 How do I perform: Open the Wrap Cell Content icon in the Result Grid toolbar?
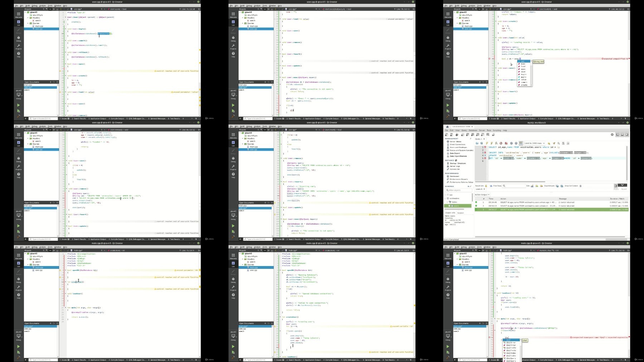pos(581,186)
